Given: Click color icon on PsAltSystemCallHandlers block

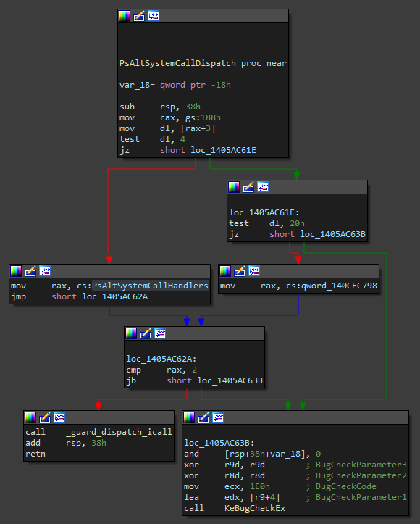Looking at the screenshot, I should [x=16, y=270].
